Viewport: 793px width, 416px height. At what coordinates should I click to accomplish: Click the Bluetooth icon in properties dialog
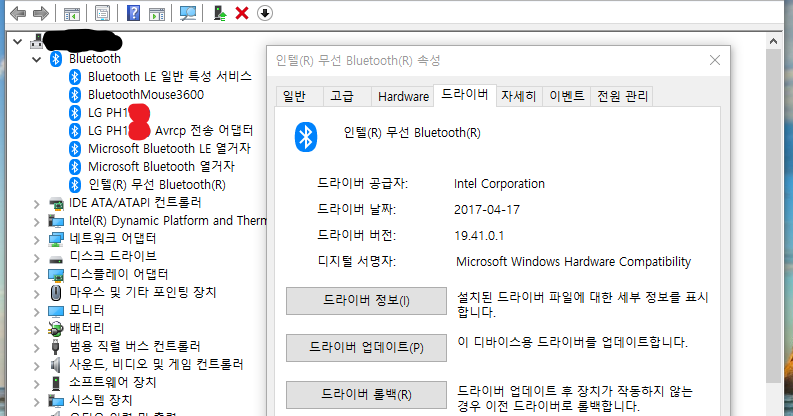305,137
